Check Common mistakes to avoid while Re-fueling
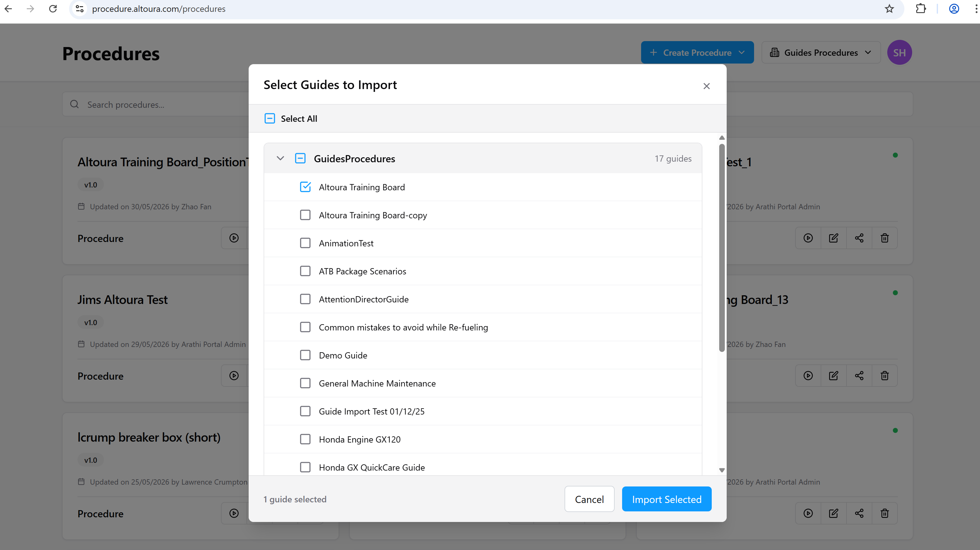Viewport: 980px width, 550px height. [305, 327]
